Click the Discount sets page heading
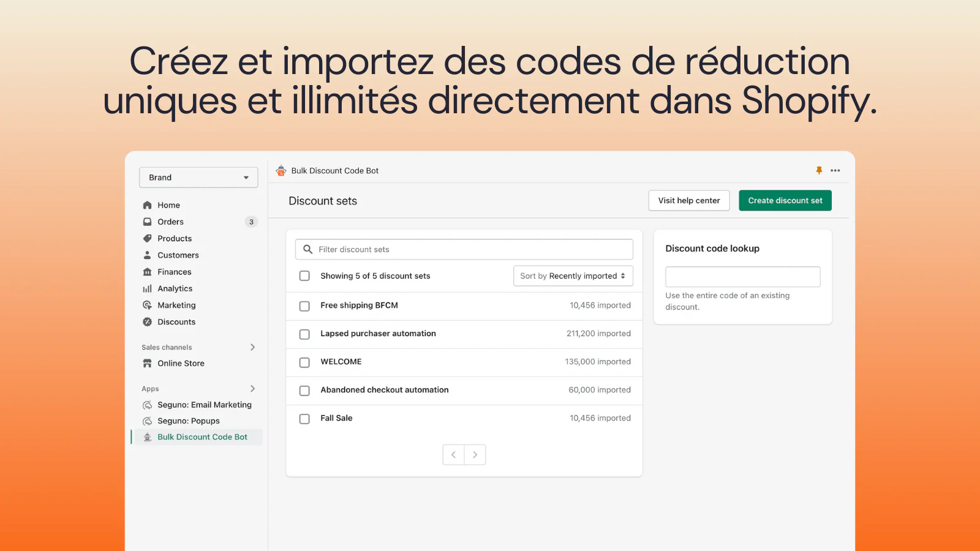Screen dimensions: 980x551 tap(323, 201)
